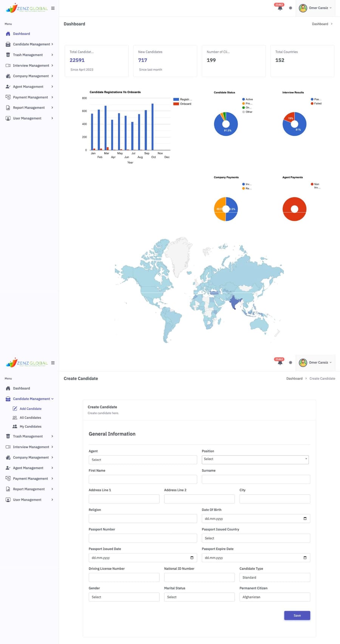Expand Interview Management chevron in the Create Candidate page sidebar
Screen dimensions: 340x644
tap(52, 447)
